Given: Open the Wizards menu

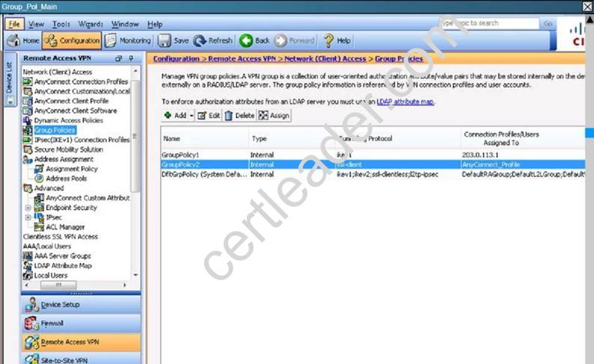Looking at the screenshot, I should point(91,24).
